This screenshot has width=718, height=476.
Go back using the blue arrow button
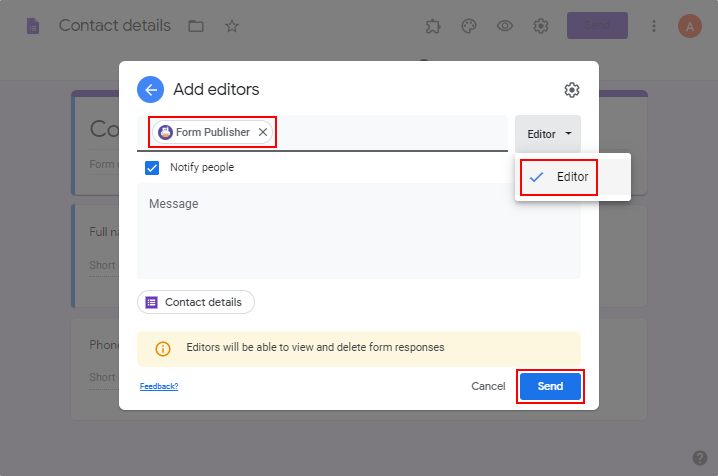click(x=150, y=89)
